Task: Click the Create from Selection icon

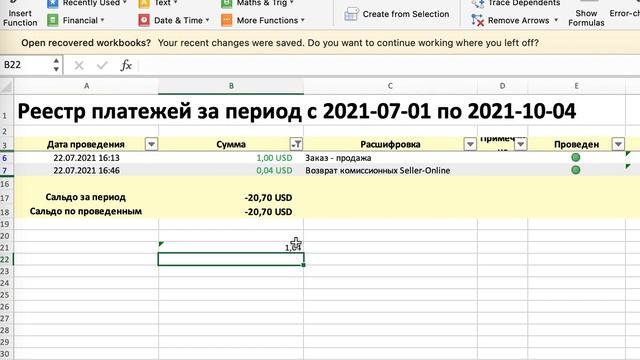Action: (x=351, y=14)
